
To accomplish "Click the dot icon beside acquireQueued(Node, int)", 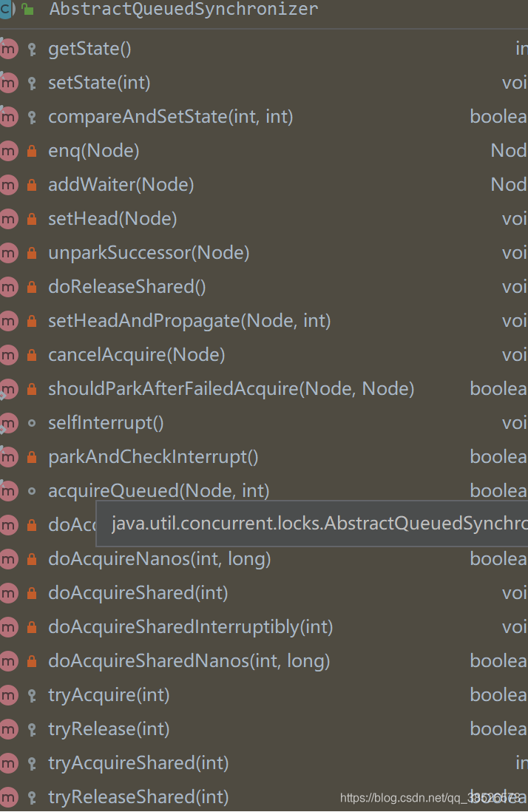I will coord(32,491).
